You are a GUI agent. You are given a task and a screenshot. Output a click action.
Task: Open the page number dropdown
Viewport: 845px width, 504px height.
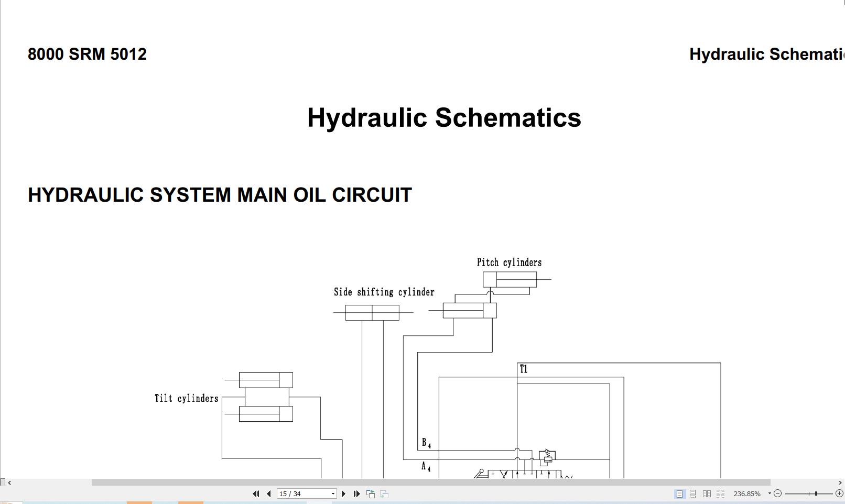(333, 494)
